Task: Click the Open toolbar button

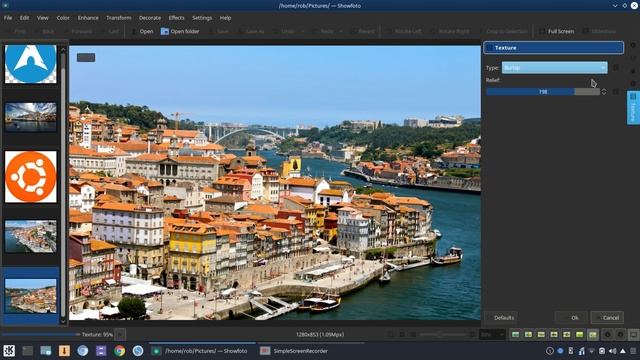Action: (142, 31)
